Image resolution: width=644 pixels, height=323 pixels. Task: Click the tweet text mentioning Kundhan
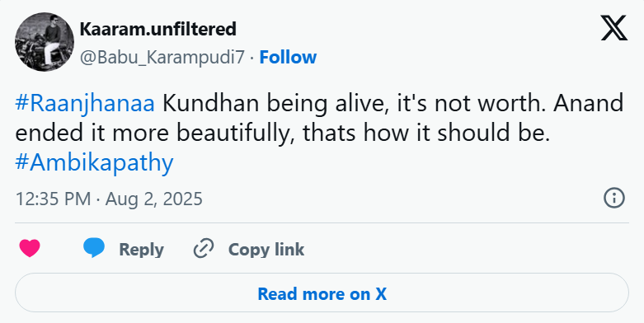click(x=355, y=105)
